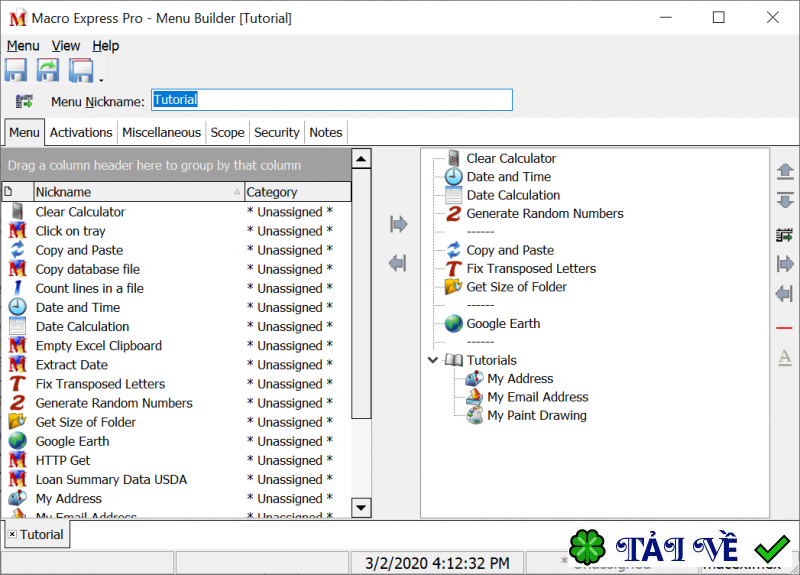This screenshot has width=800, height=575.
Task: Select the Loan Summary Data USDA row
Action: (177, 480)
